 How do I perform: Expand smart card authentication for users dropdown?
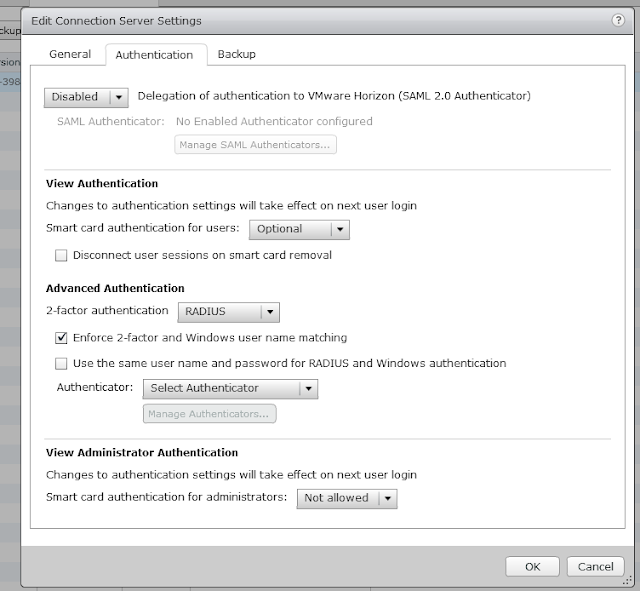298,229
